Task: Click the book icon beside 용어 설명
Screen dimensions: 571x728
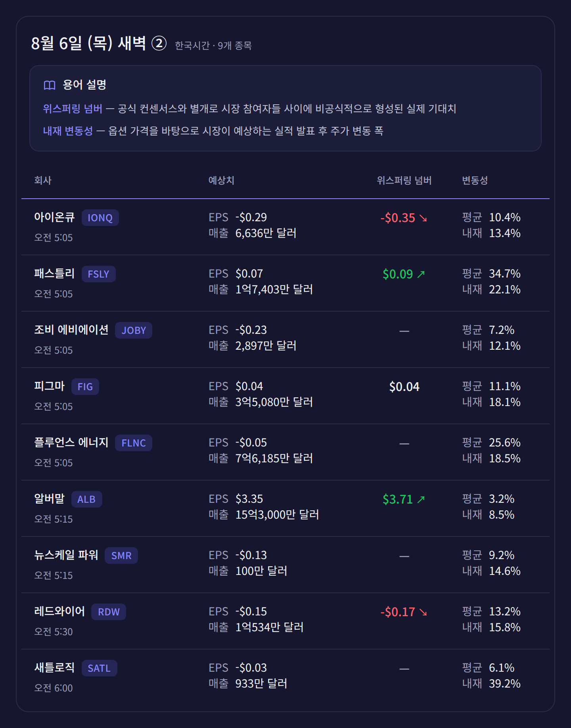Action: point(50,85)
